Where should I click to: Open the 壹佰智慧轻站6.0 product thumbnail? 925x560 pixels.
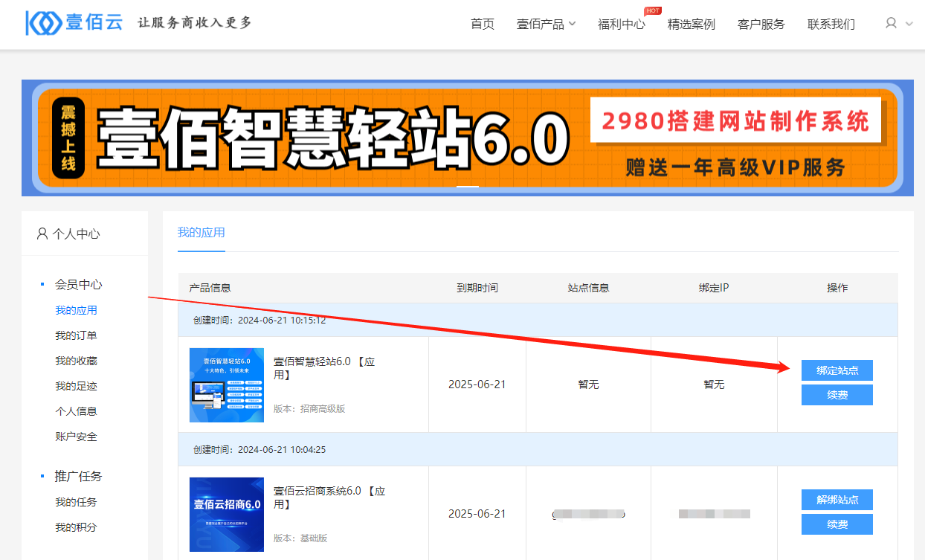227,385
